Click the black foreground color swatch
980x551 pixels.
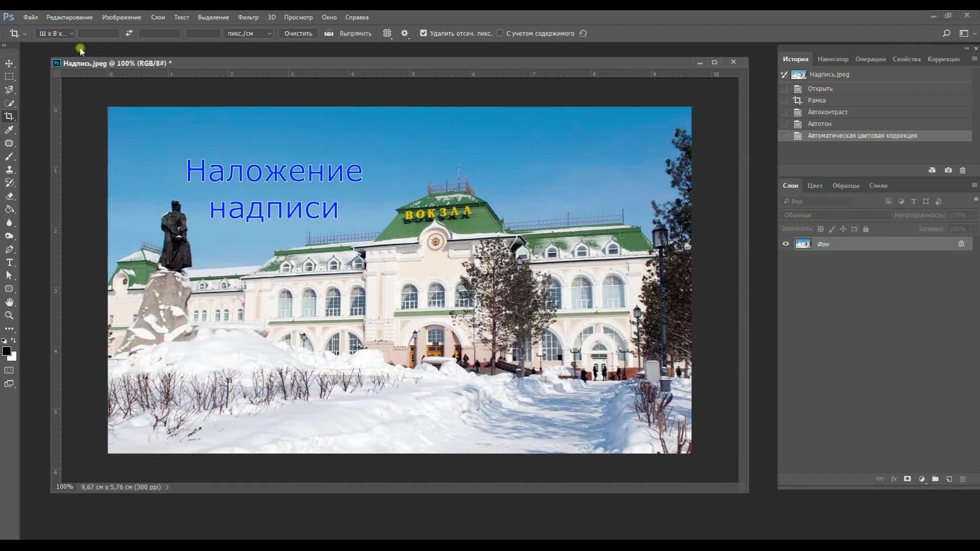(7, 352)
